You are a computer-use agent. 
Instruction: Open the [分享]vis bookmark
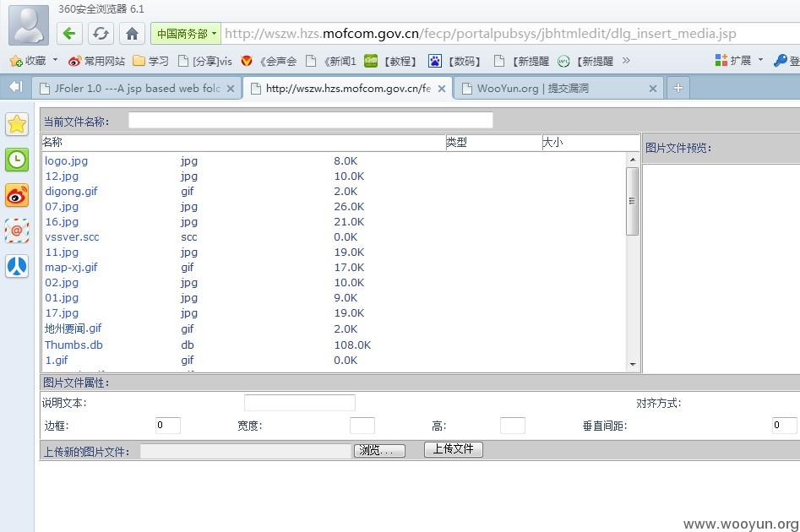[205, 61]
